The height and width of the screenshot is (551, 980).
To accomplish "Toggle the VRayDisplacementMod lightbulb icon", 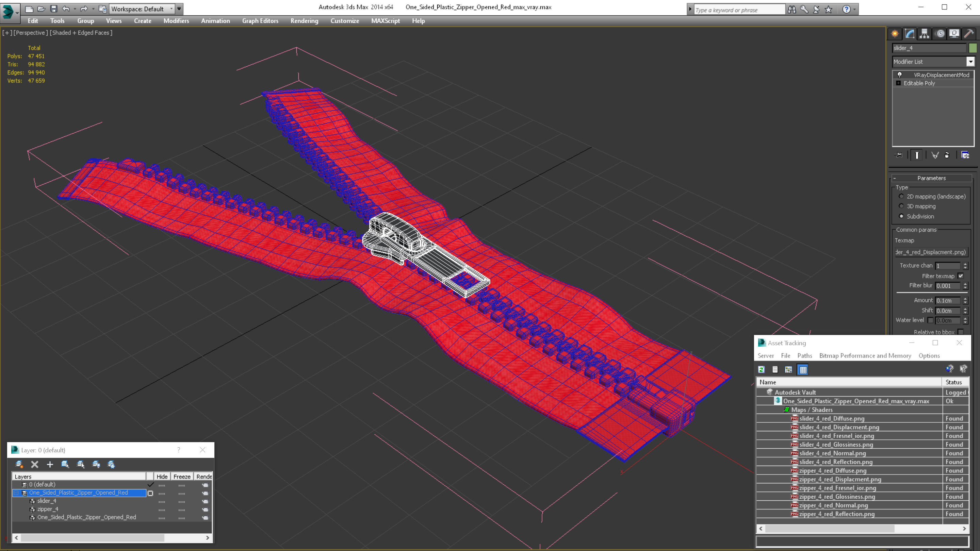I will pos(900,75).
